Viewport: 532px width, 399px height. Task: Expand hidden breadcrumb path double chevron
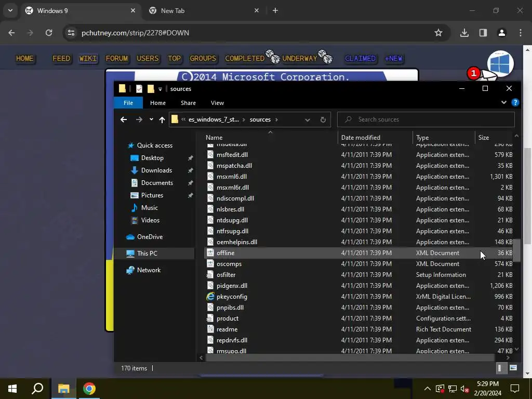pyautogui.click(x=183, y=119)
